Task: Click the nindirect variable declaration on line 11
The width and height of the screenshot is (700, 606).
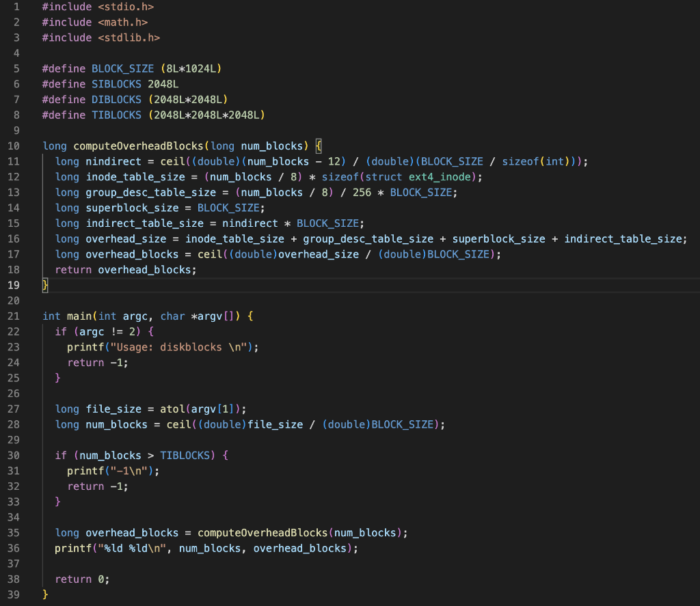Action: [113, 161]
